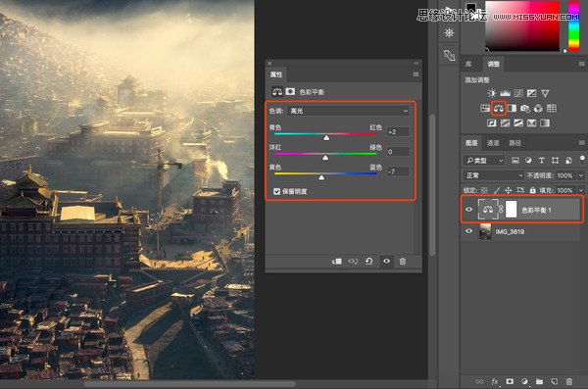Add an Invert adjustment layer

click(492, 123)
